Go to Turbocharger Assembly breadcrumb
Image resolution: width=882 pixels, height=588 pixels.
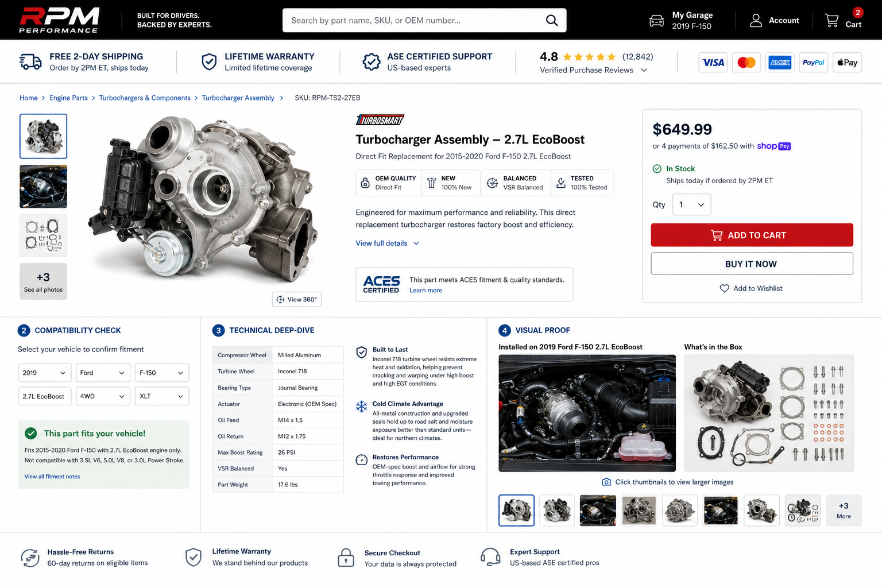pyautogui.click(x=238, y=98)
